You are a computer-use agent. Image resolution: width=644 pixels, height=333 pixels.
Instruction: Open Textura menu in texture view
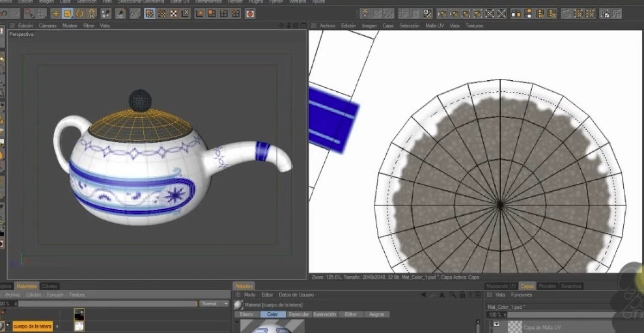(x=474, y=25)
